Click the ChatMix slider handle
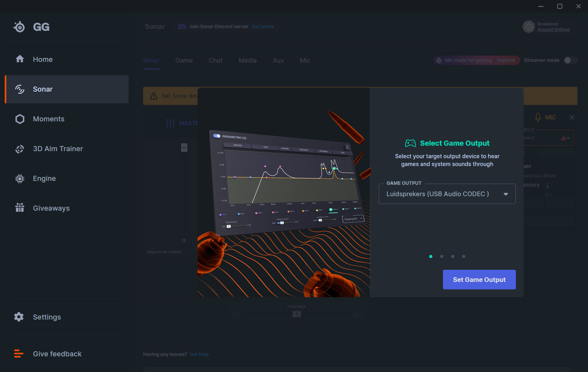The height and width of the screenshot is (372, 588). click(297, 314)
